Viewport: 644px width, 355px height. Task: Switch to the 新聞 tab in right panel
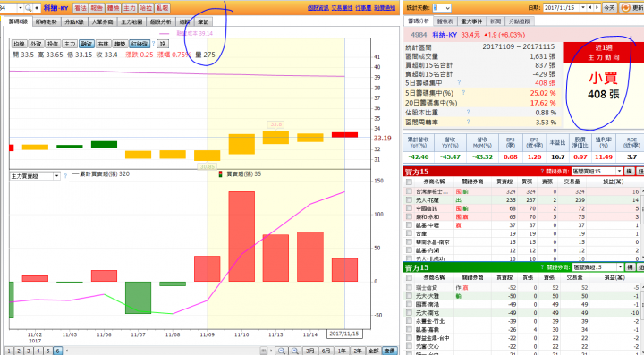pos(496,21)
